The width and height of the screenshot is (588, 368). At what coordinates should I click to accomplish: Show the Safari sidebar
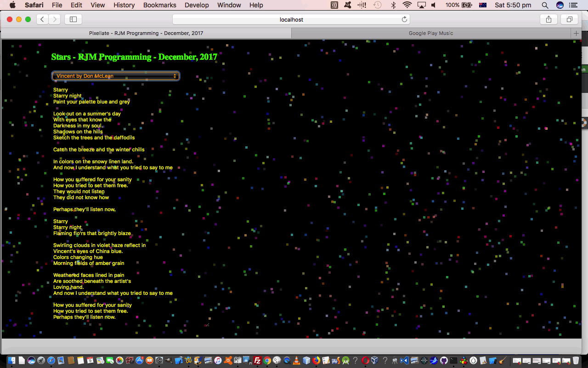(x=73, y=19)
